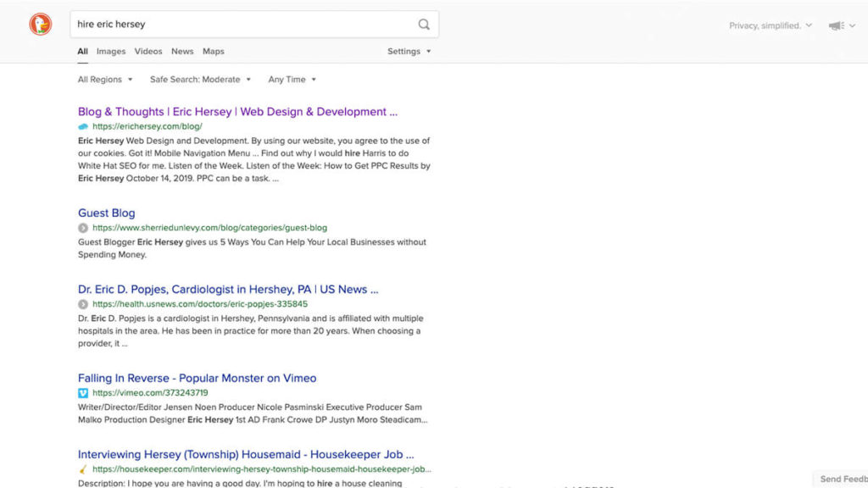Open the Privacy, simplified menu

[770, 25]
